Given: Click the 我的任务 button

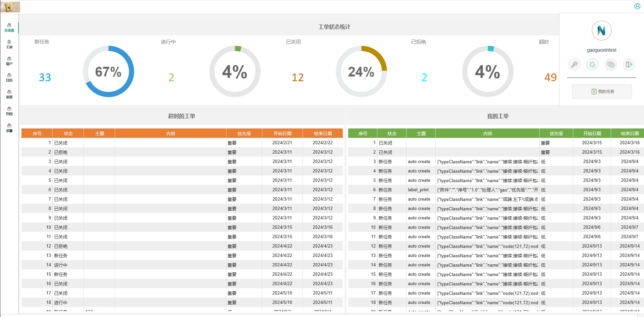Looking at the screenshot, I should tap(602, 92).
